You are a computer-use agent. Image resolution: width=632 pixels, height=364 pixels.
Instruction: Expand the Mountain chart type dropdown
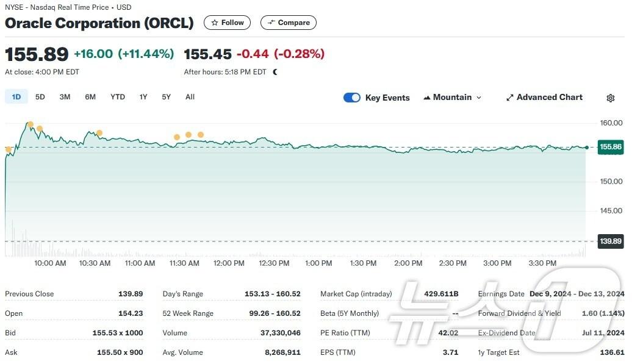pyautogui.click(x=452, y=98)
